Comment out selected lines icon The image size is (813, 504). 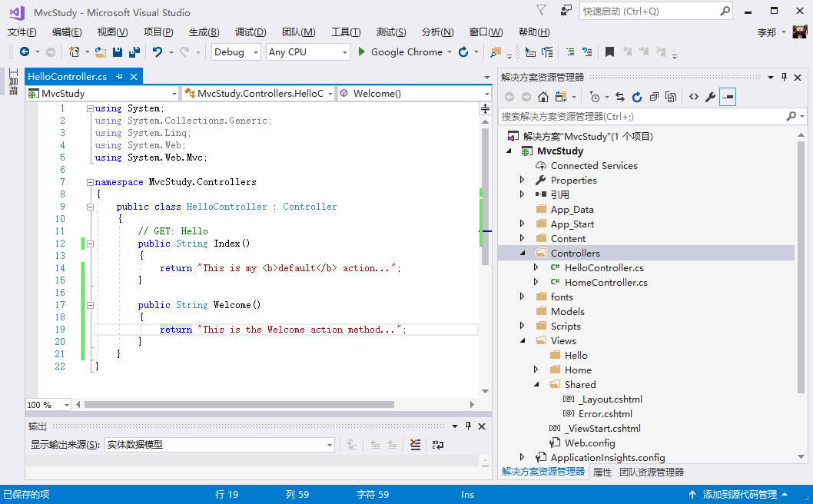coord(570,51)
